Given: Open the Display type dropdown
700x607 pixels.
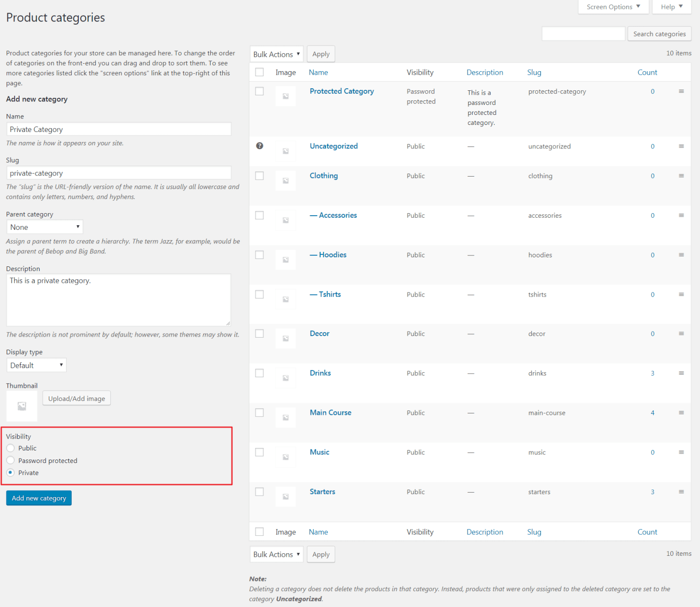Looking at the screenshot, I should click(36, 365).
